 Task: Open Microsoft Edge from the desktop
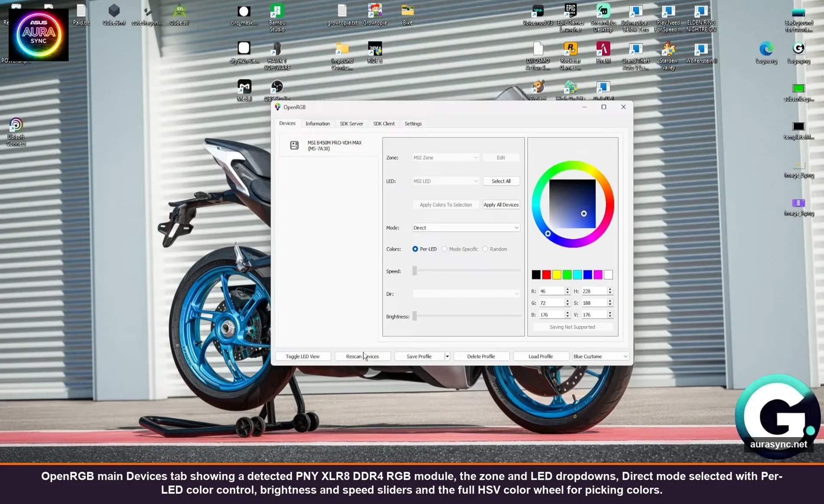(x=766, y=49)
